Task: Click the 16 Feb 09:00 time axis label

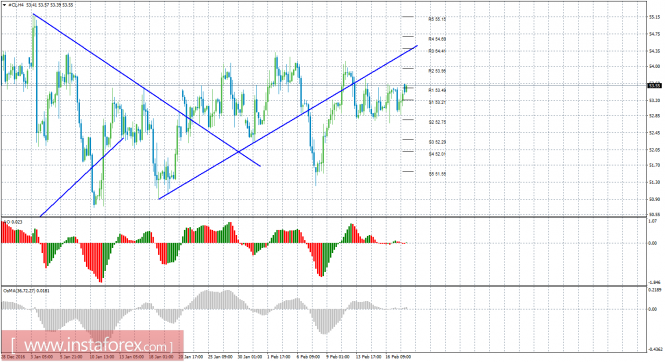Action: 398,357
